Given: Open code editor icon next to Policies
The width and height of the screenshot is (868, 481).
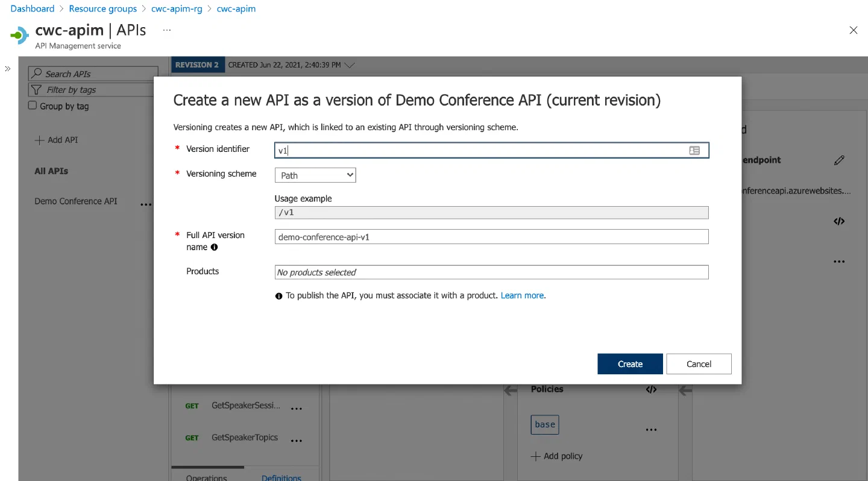Looking at the screenshot, I should click(x=651, y=389).
